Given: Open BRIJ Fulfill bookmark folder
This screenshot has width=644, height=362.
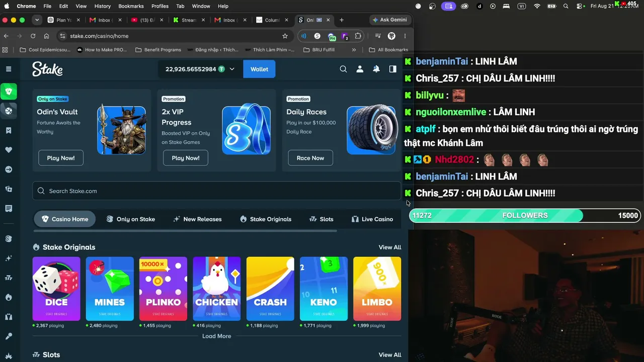Looking at the screenshot, I should pos(319,50).
